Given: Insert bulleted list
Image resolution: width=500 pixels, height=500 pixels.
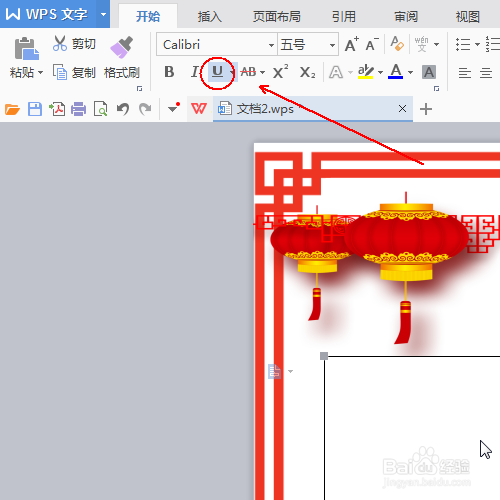Looking at the screenshot, I should click(463, 44).
